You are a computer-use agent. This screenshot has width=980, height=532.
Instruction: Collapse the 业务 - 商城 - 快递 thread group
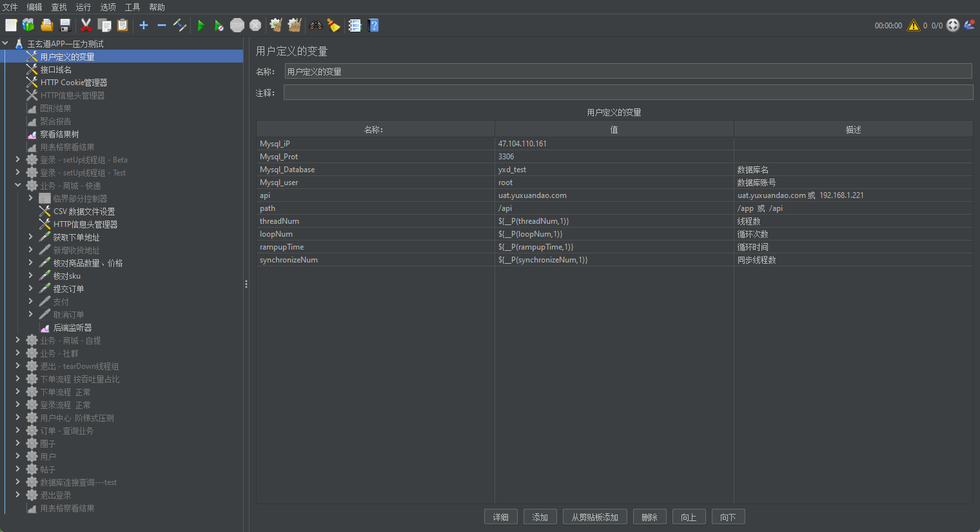click(17, 185)
